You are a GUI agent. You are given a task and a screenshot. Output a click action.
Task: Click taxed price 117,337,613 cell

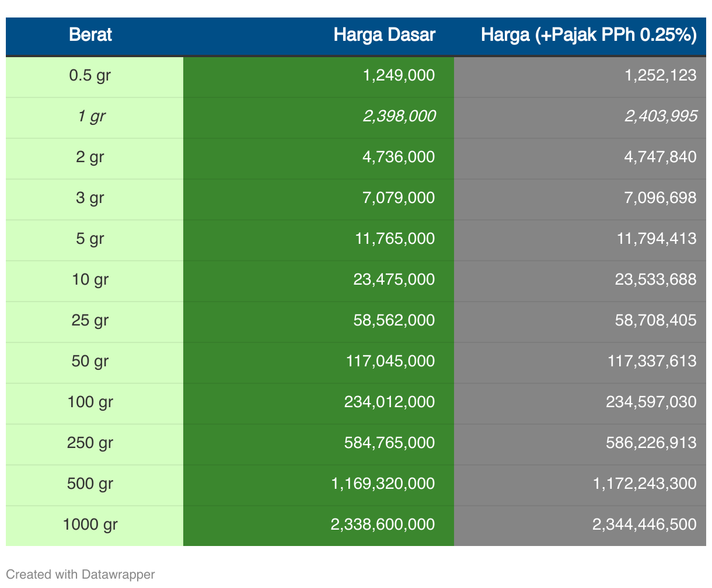(580, 363)
